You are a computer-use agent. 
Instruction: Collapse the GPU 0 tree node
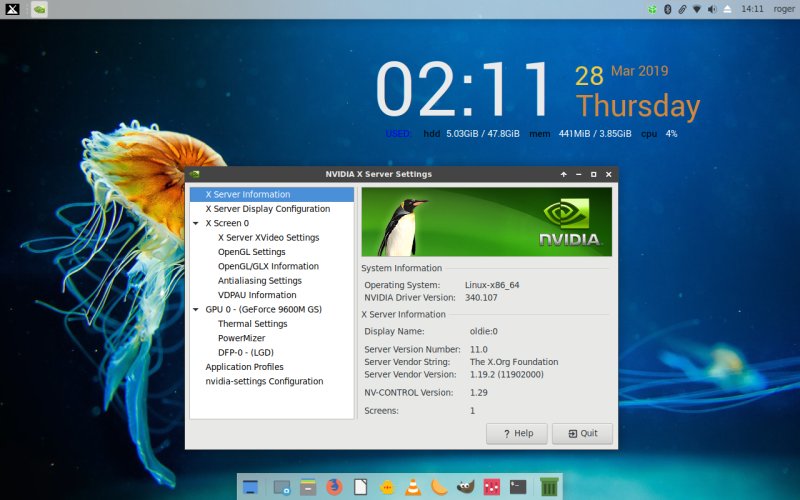[x=195, y=310]
